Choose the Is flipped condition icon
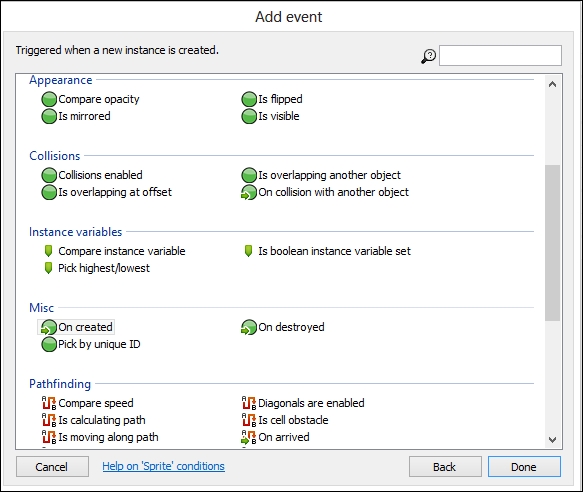The height and width of the screenshot is (492, 583). [249, 99]
